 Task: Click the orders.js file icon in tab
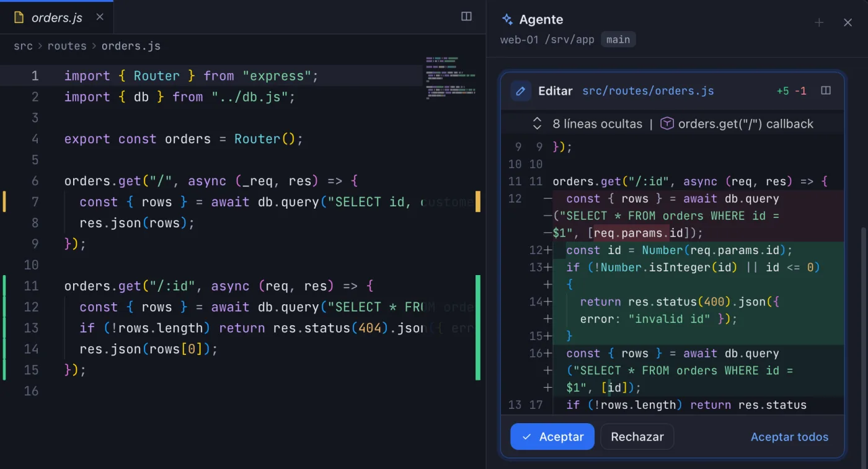pyautogui.click(x=19, y=17)
